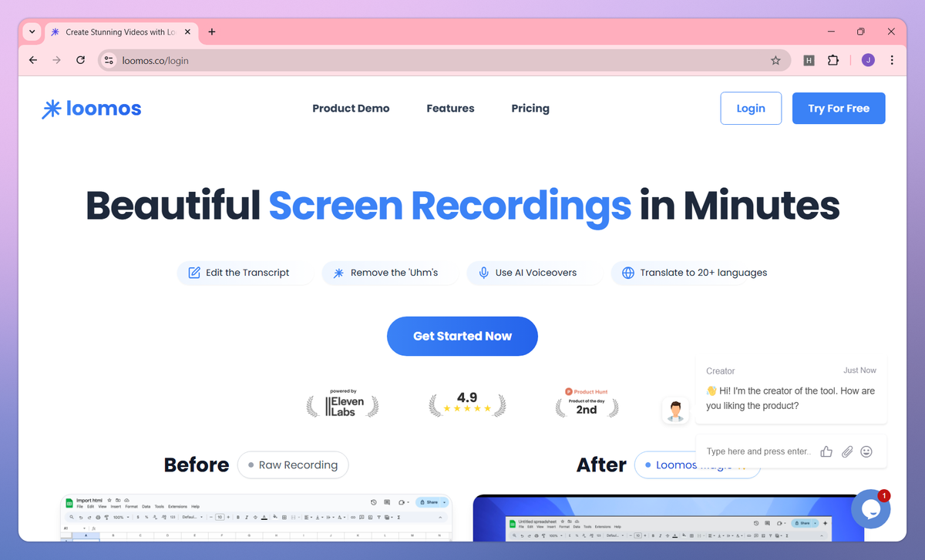The width and height of the screenshot is (925, 560).
Task: Click the paperclip attachment icon
Action: pyautogui.click(x=847, y=451)
